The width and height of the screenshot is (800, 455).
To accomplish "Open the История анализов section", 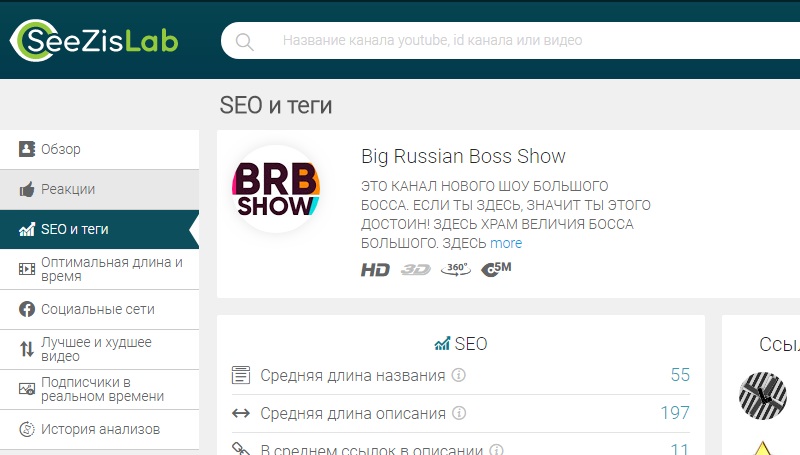I will [99, 429].
